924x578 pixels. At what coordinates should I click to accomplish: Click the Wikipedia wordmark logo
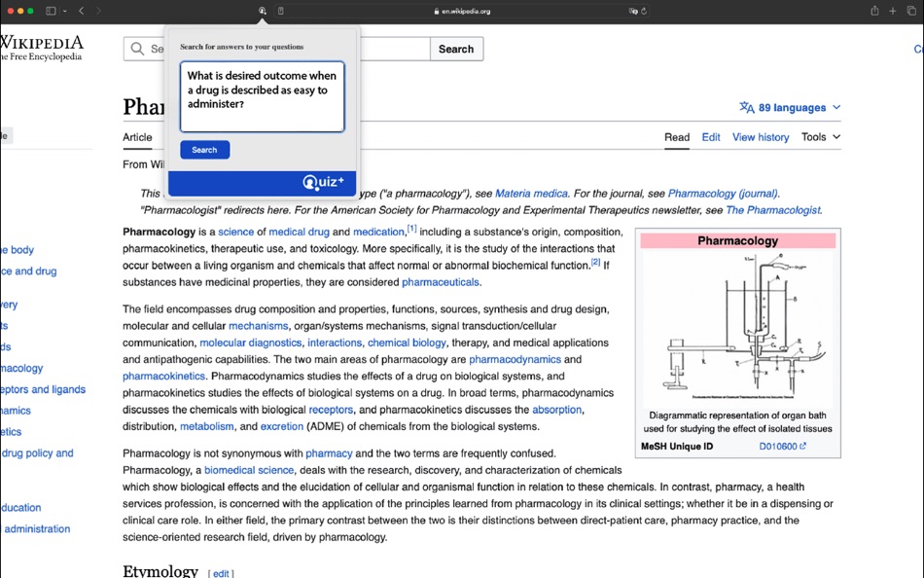[42, 43]
